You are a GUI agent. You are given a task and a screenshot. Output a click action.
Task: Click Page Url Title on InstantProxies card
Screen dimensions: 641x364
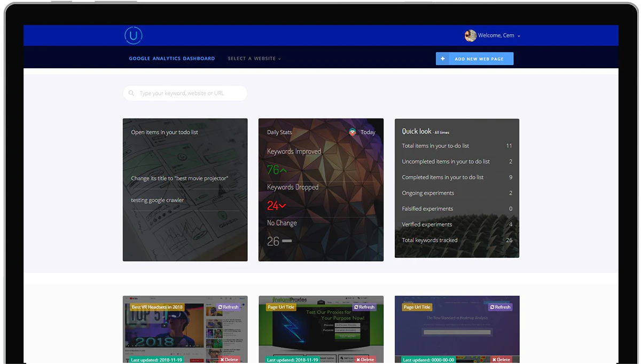click(x=282, y=307)
